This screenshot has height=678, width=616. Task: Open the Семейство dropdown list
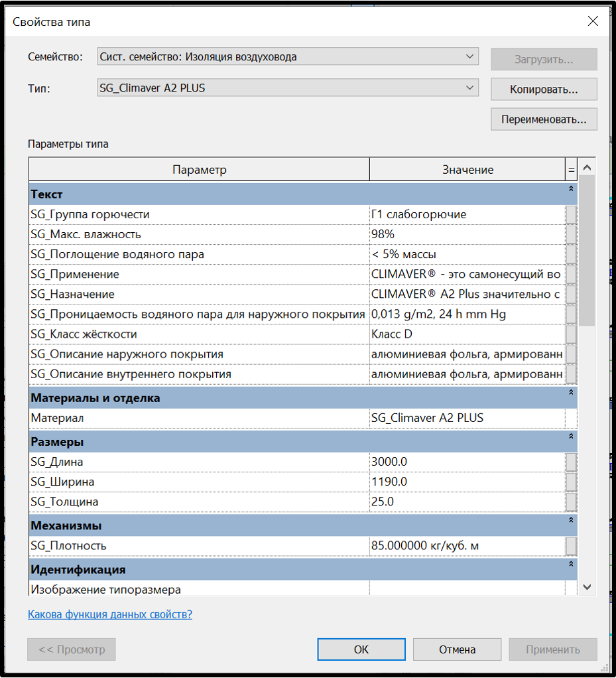pyautogui.click(x=288, y=56)
